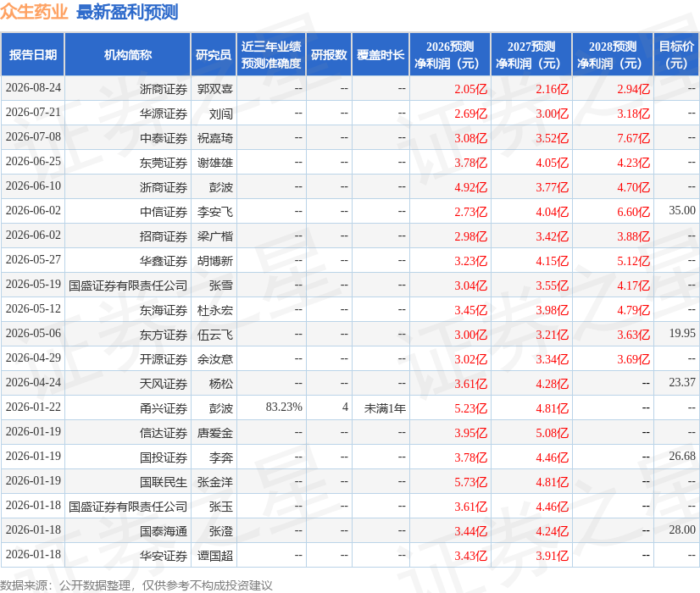Image resolution: width=700 pixels, height=593 pixels.
Task: Select the 机构简称 column header
Action: 128,54
